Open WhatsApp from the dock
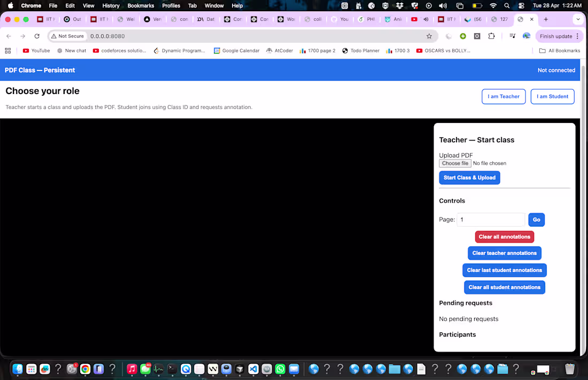The height and width of the screenshot is (380, 588). coord(280,369)
